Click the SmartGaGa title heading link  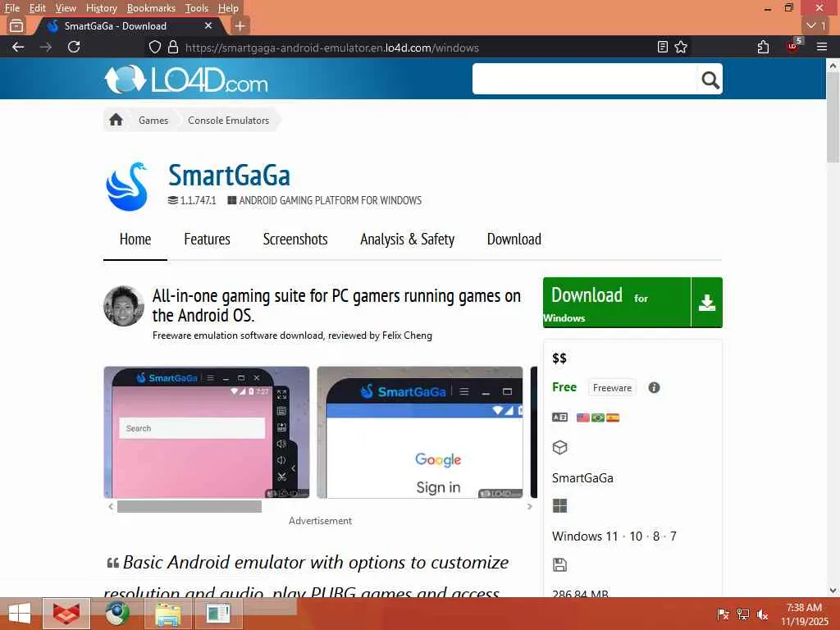click(230, 176)
